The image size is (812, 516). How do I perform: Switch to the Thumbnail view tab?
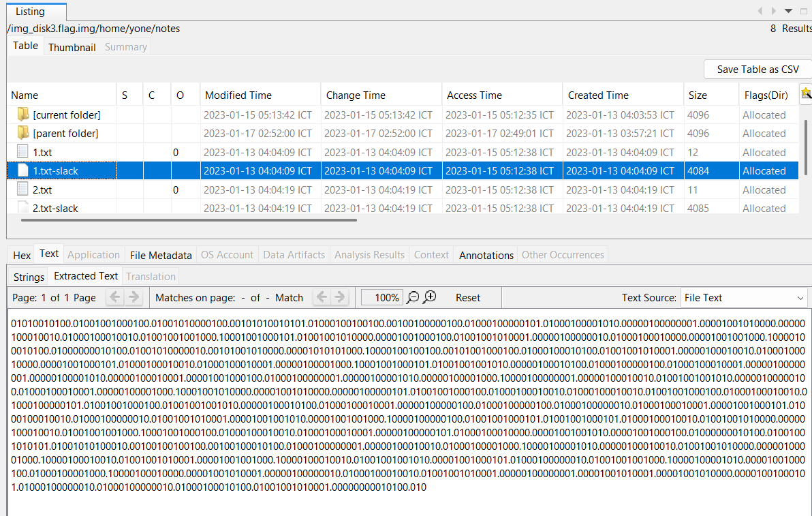(72, 47)
